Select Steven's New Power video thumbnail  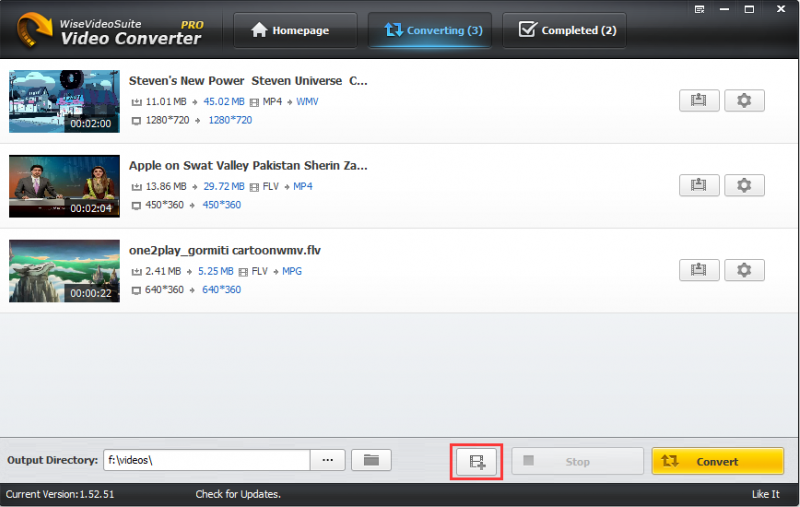pyautogui.click(x=64, y=102)
